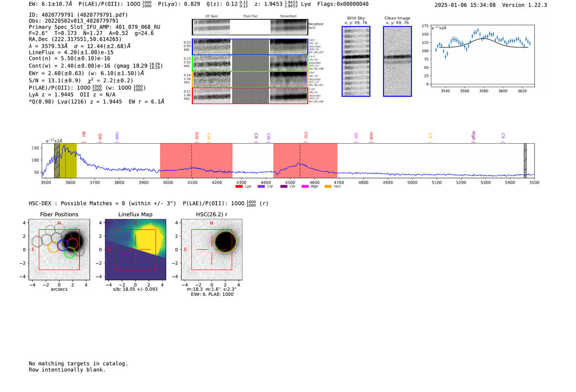Click the EWr = 2.60(±0.63) line
The width and height of the screenshot is (576, 392).
(86, 73)
